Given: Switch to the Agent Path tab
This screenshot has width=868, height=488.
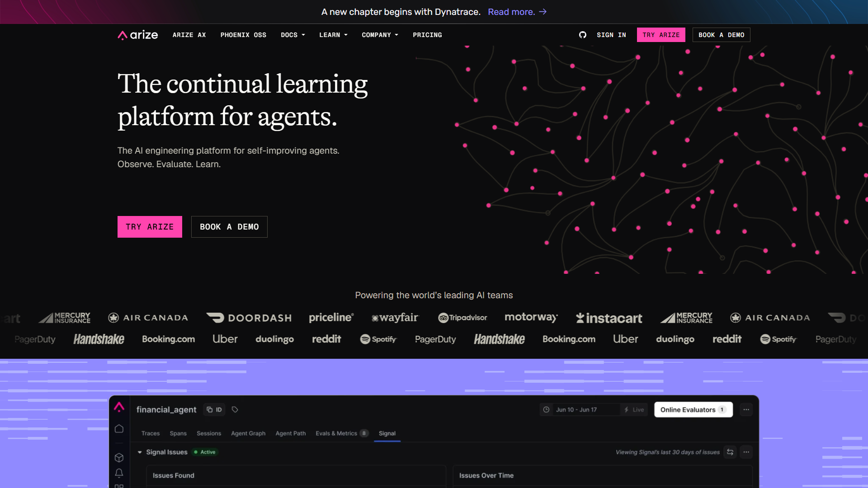Looking at the screenshot, I should coord(291,433).
